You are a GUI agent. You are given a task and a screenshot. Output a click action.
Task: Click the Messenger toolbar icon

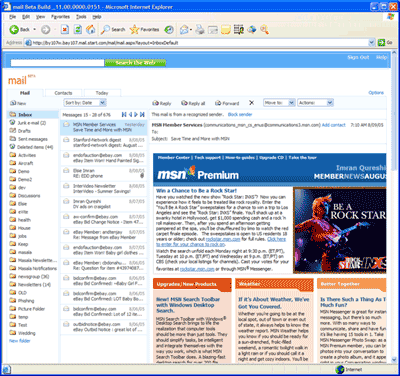(252, 30)
